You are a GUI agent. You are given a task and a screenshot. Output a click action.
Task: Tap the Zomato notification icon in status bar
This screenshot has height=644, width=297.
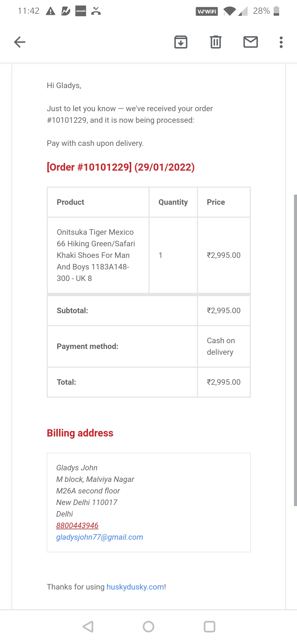click(x=81, y=11)
